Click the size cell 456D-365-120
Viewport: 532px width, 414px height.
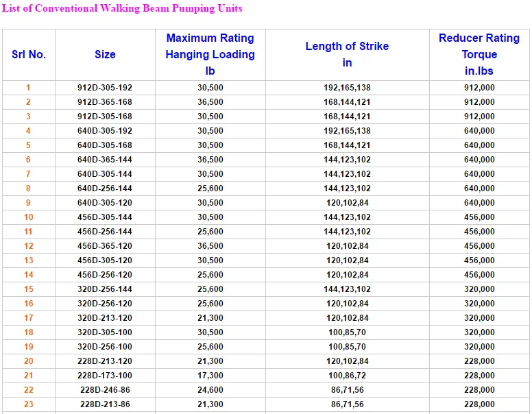(x=105, y=246)
